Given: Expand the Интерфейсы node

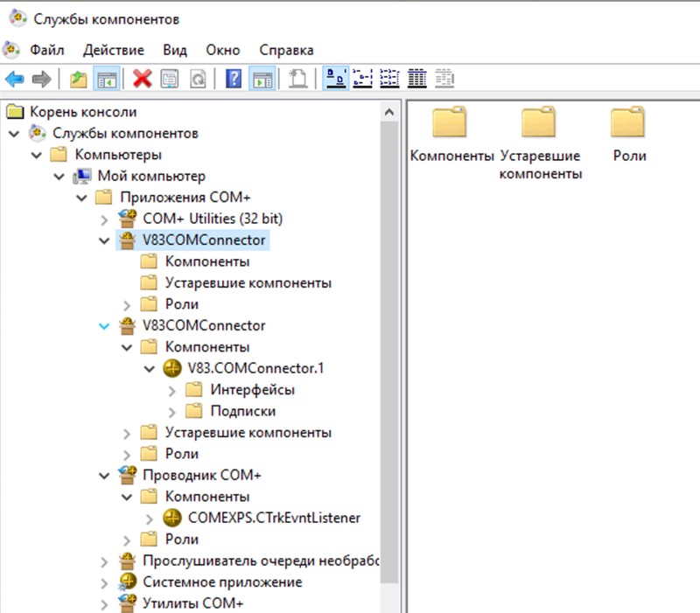Looking at the screenshot, I should click(x=172, y=390).
